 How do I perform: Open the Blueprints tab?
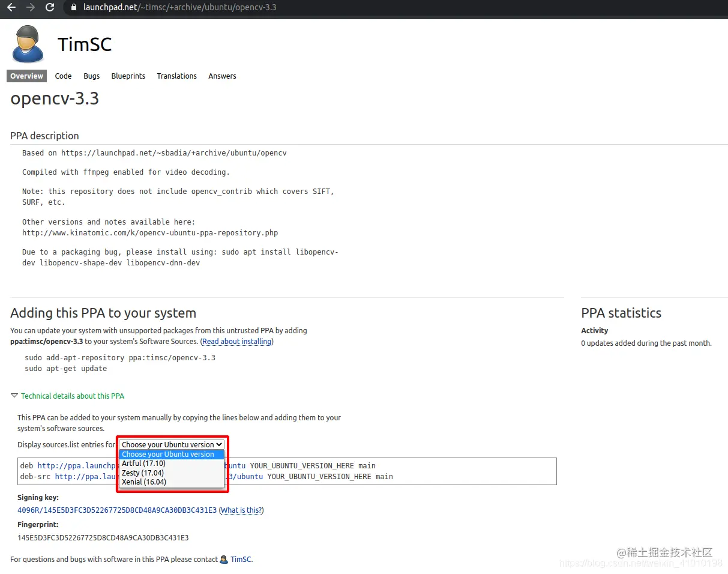[128, 76]
